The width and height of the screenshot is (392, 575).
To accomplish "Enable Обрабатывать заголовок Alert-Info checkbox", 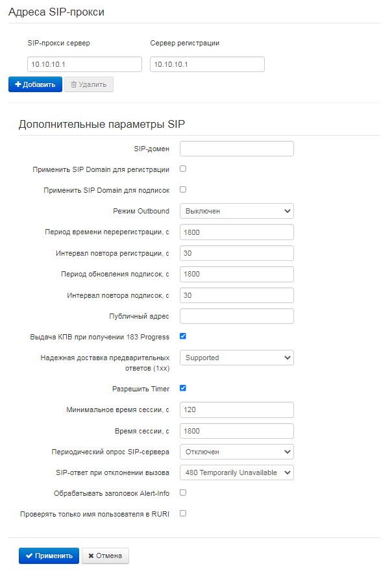I will [x=183, y=493].
